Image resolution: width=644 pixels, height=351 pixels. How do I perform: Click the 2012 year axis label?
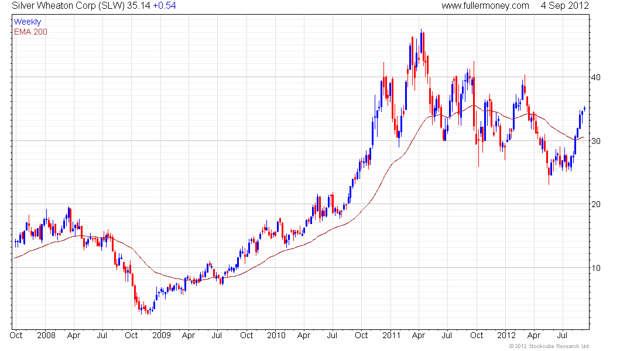click(x=506, y=335)
